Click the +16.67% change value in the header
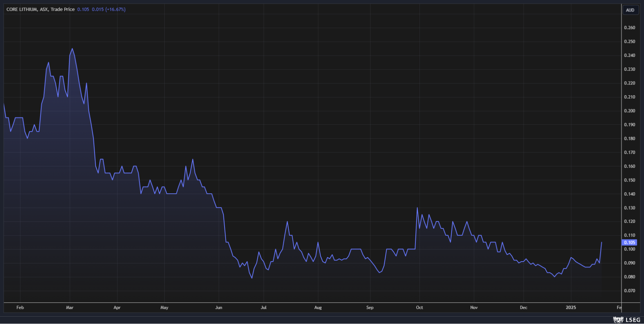 (116, 9)
